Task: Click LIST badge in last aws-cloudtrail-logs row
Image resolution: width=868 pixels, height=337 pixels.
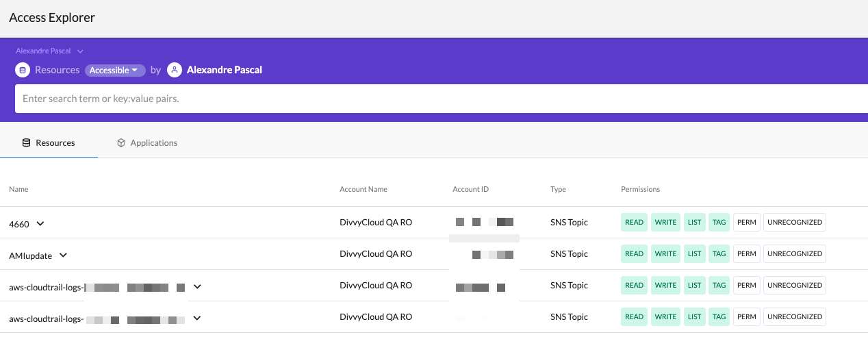Action: click(x=695, y=317)
